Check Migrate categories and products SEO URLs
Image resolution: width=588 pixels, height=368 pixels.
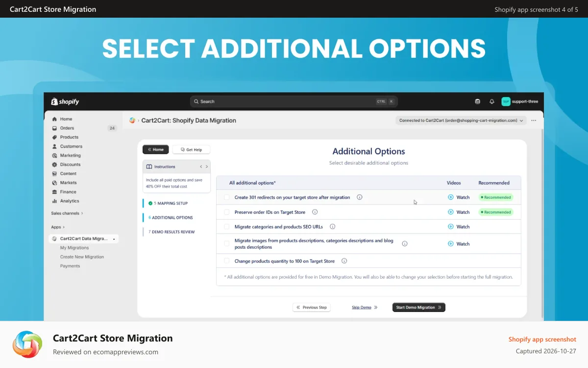227,227
